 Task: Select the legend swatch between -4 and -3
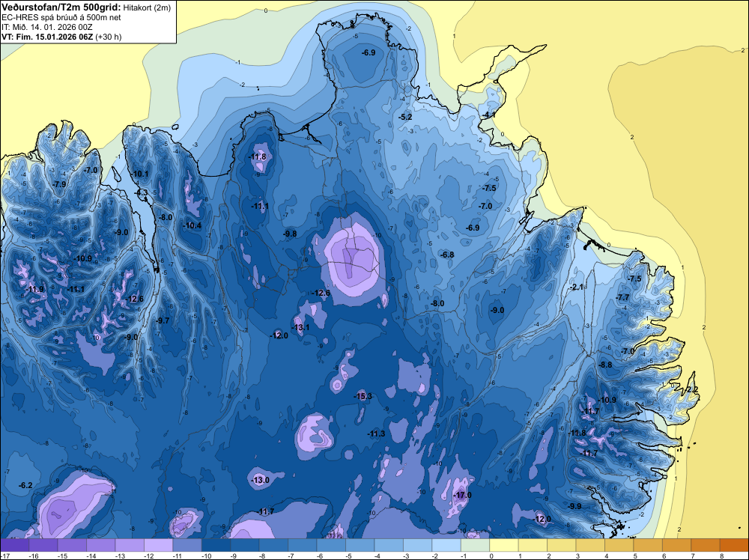tap(389, 545)
